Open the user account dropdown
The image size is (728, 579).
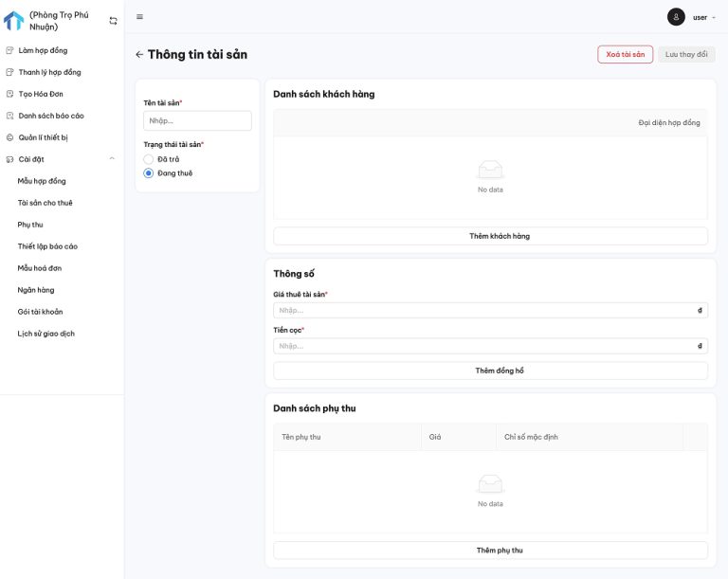click(x=703, y=17)
